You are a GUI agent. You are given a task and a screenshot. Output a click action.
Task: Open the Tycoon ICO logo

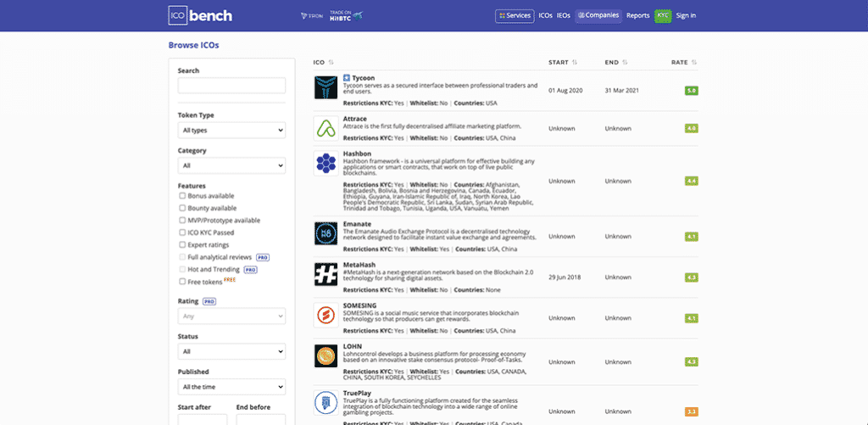coord(326,87)
